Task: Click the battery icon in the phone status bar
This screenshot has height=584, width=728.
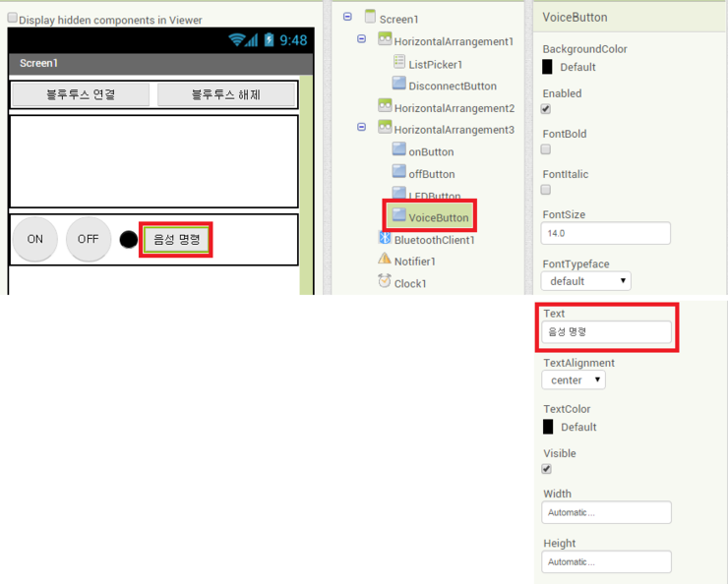Action: [x=269, y=39]
